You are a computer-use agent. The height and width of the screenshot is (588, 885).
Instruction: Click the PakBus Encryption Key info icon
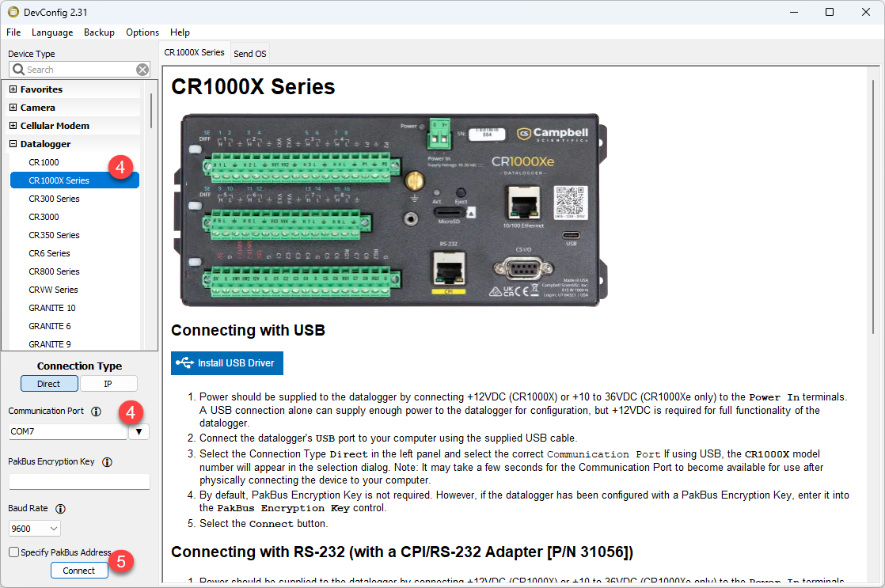(107, 462)
